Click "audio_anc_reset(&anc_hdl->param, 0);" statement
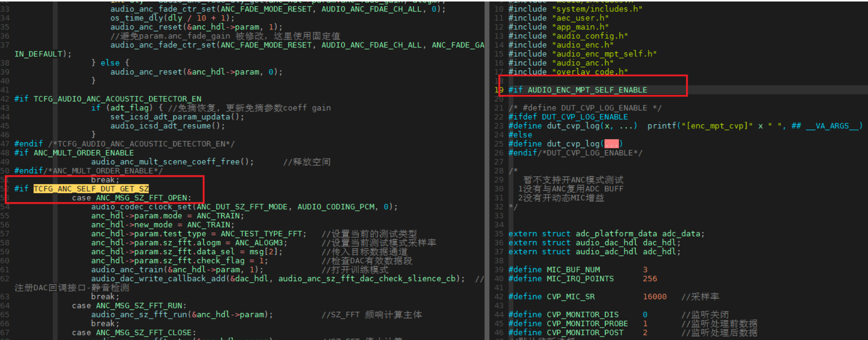Screen dimensions: 868x340 click(x=196, y=72)
